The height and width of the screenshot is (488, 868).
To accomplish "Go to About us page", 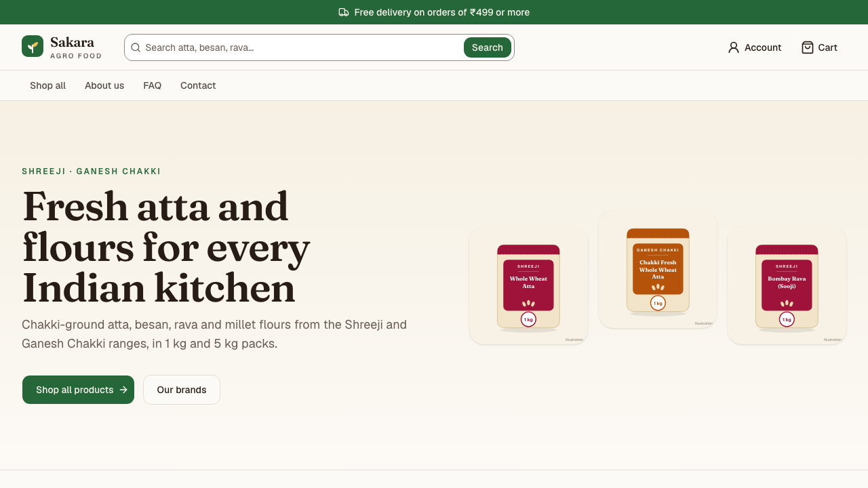I will [x=104, y=85].
